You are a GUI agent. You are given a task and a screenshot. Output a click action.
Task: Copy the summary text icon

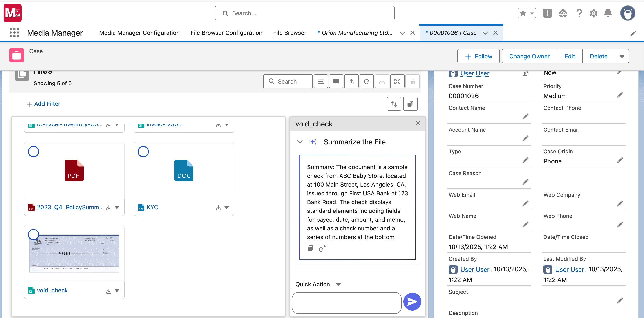click(x=310, y=249)
